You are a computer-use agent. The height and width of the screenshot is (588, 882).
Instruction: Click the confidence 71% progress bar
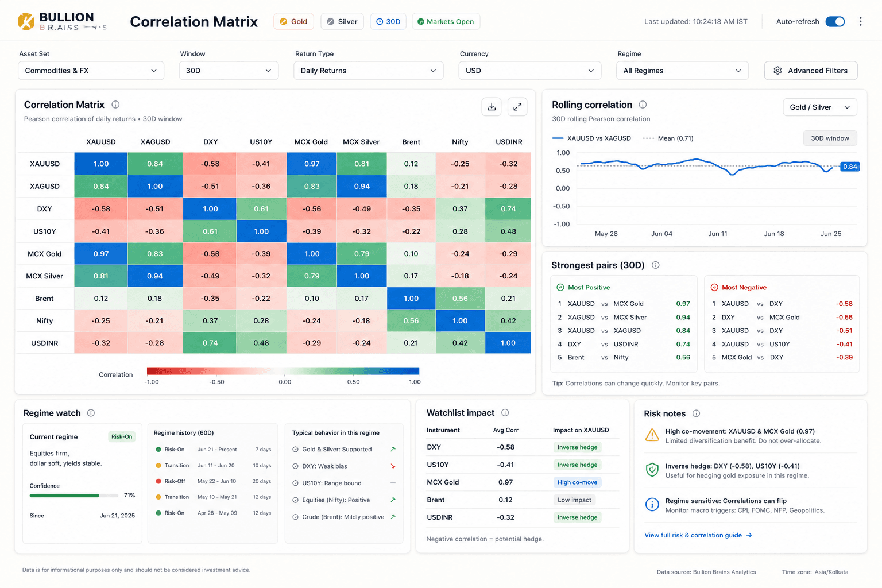[x=73, y=496]
